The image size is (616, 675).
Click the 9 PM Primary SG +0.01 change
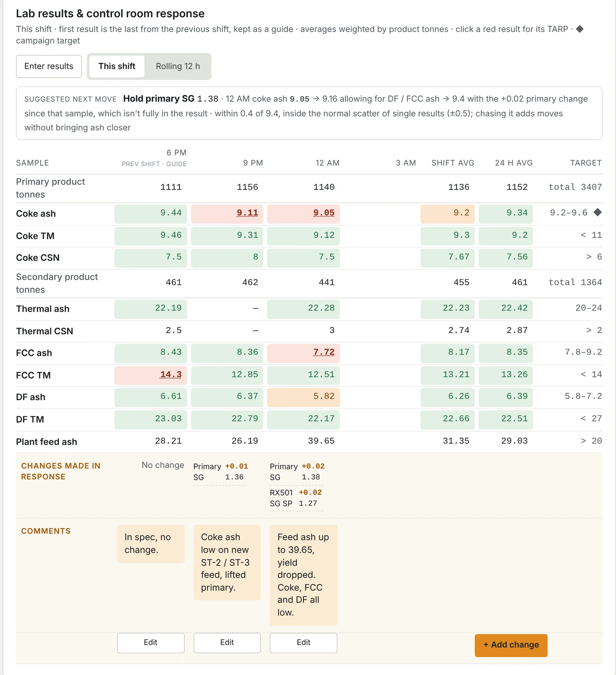pos(220,472)
